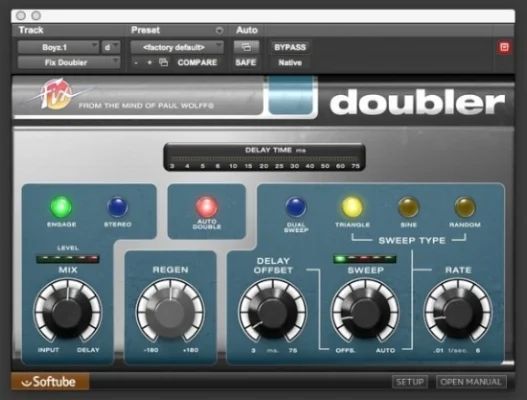Select the SINE sweep type light
The height and width of the screenshot is (400, 527).
(x=408, y=207)
